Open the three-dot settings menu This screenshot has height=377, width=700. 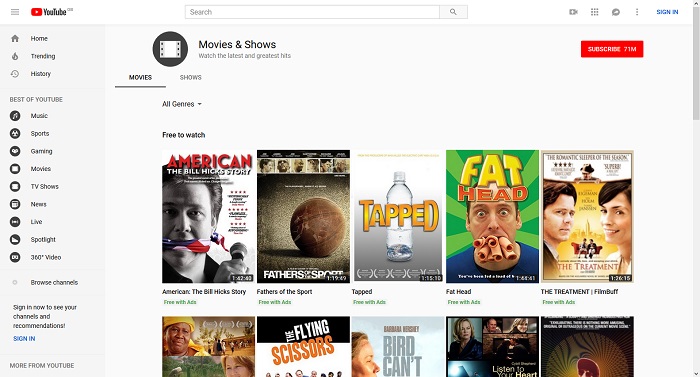coord(637,12)
